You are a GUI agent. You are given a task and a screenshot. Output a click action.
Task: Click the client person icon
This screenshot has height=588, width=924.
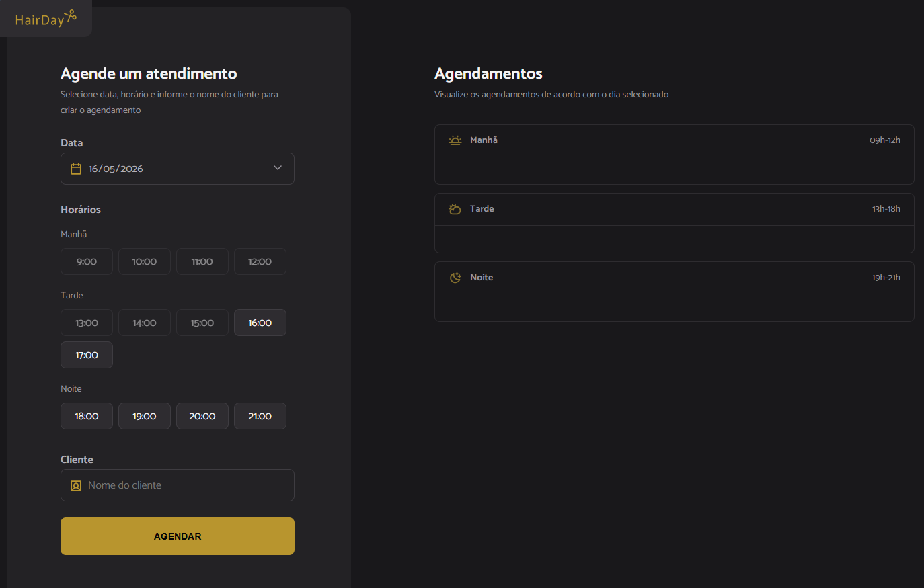76,485
